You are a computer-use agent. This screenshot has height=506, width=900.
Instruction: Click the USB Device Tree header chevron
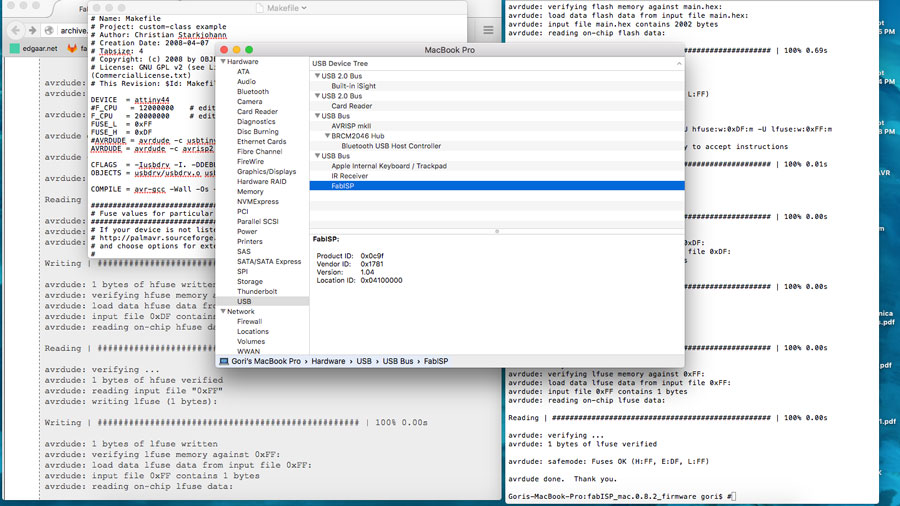point(679,64)
